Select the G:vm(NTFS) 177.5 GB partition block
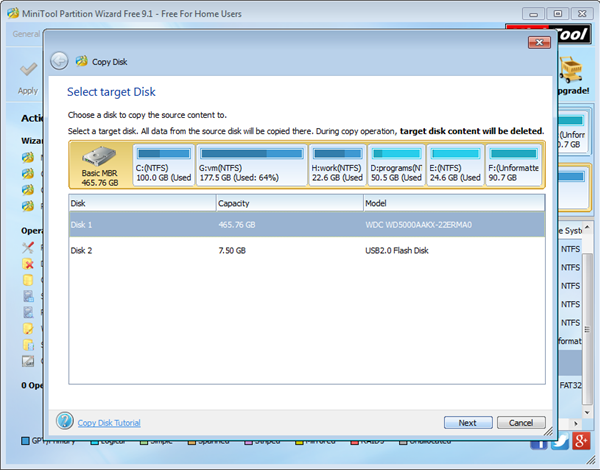 [x=252, y=165]
